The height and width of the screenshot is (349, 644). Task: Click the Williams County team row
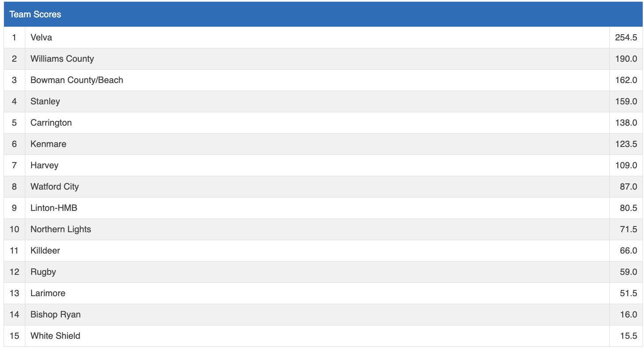coord(62,59)
